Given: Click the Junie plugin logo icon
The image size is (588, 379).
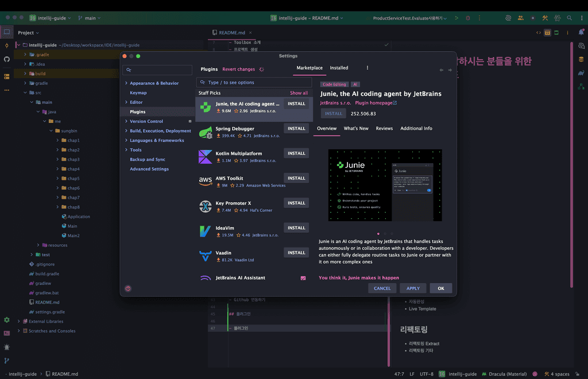Looking at the screenshot, I should [x=205, y=107].
